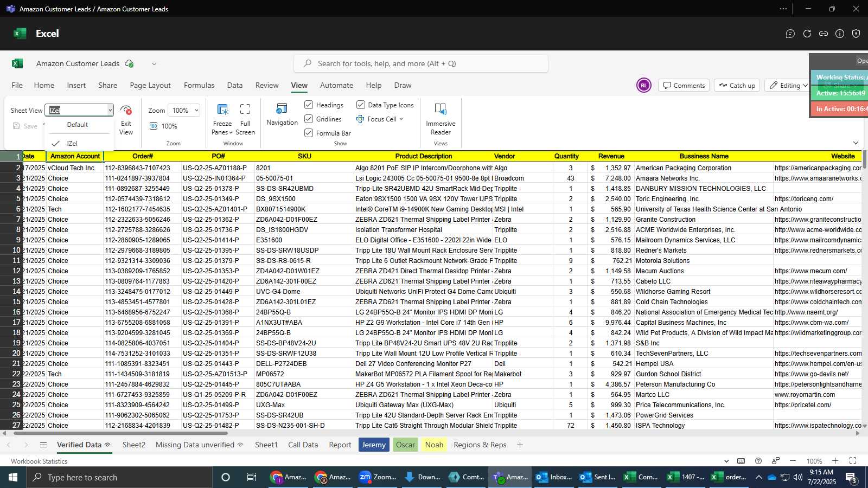868x488 pixels.
Task: Open the Zoom app on the taskbar
Action: pos(378,477)
